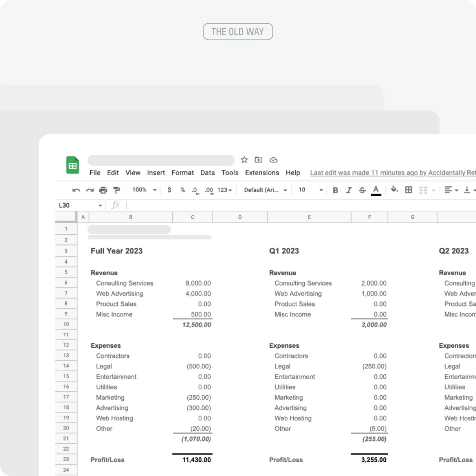Click the Google Sheets home logo

click(x=73, y=165)
